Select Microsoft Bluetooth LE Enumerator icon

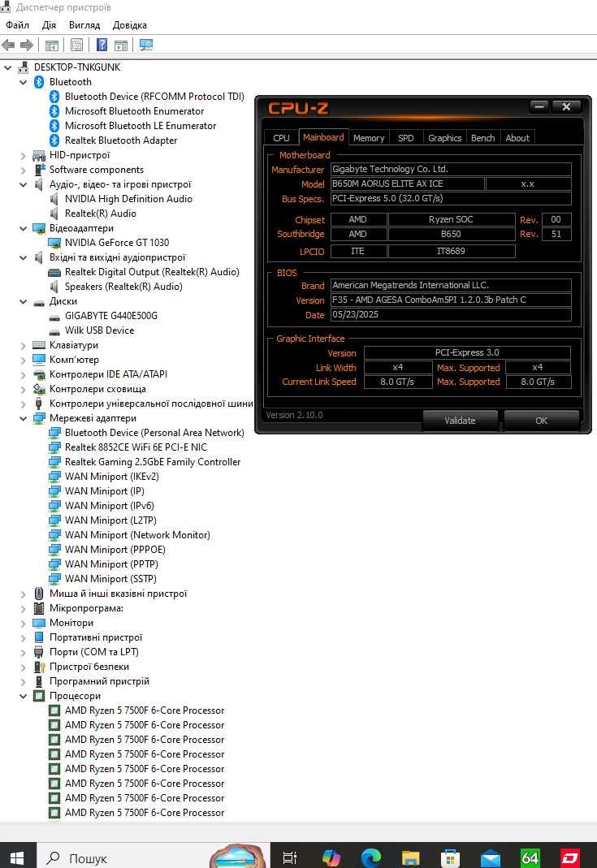click(54, 126)
